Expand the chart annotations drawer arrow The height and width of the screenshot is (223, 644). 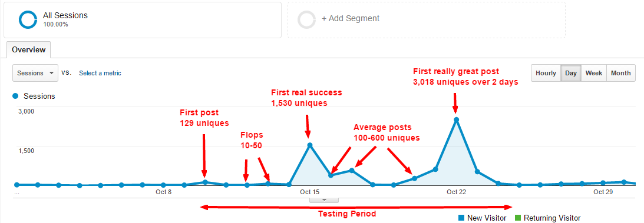point(324,200)
